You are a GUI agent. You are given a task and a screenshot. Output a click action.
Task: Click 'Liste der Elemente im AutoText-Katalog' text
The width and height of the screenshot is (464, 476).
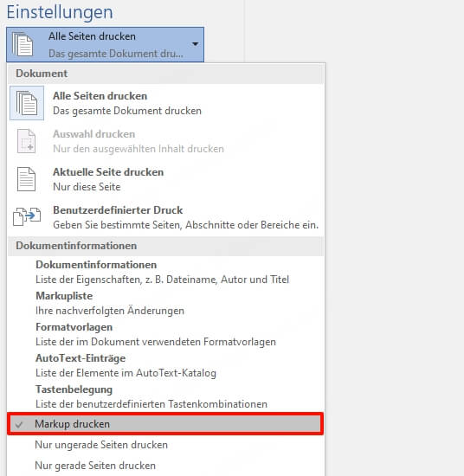click(x=126, y=373)
